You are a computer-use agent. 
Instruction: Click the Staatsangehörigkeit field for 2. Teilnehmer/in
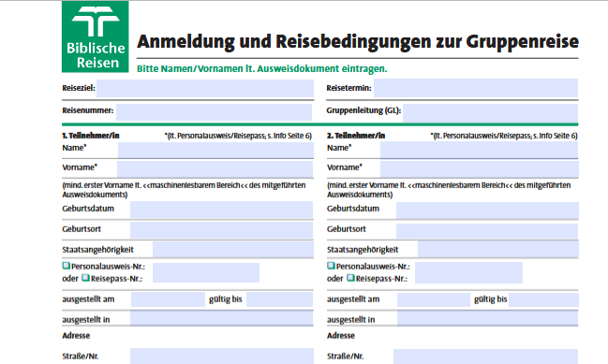(x=497, y=250)
